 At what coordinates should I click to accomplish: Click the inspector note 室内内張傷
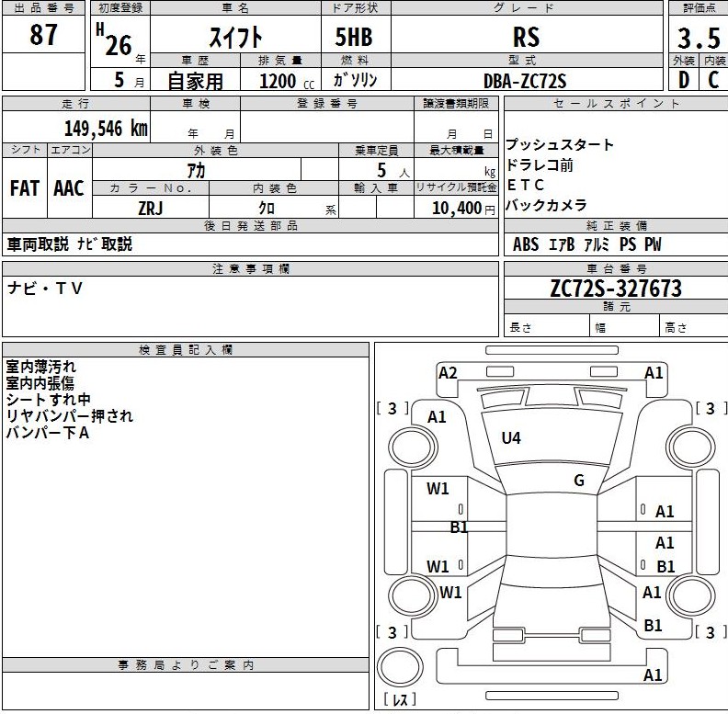tap(40, 383)
